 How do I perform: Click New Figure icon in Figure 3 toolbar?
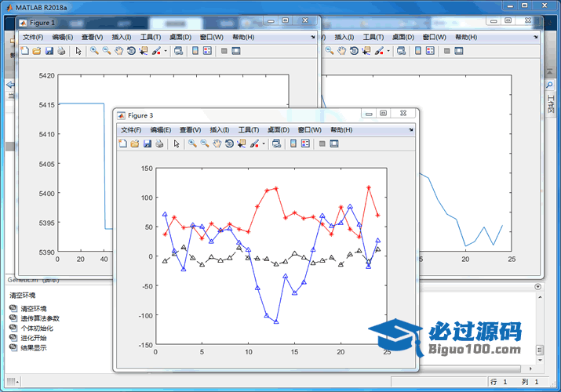tap(122, 143)
